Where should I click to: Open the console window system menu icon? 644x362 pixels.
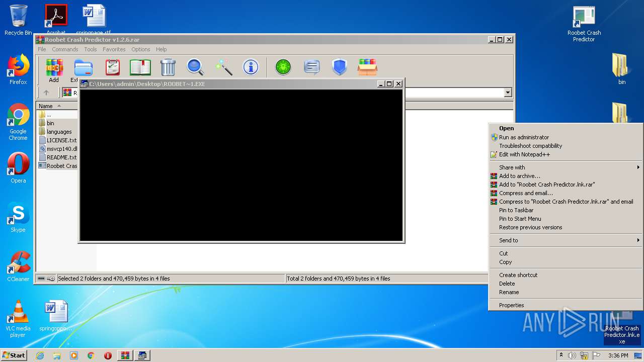pyautogui.click(x=85, y=84)
